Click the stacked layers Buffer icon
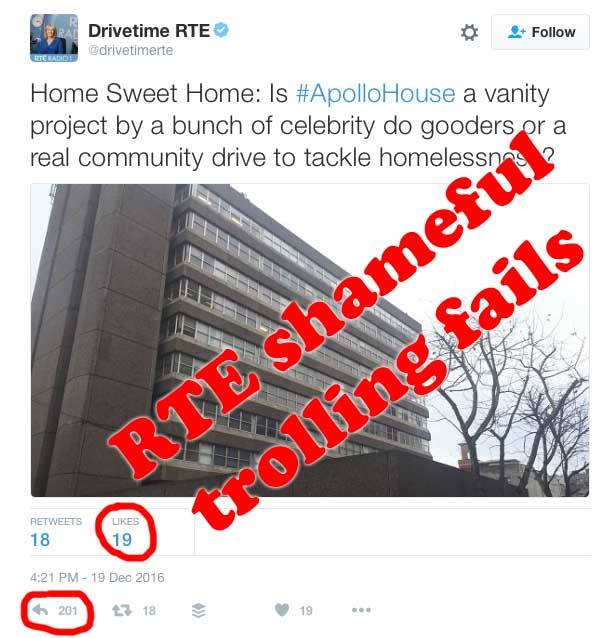614x638 pixels. [199, 610]
